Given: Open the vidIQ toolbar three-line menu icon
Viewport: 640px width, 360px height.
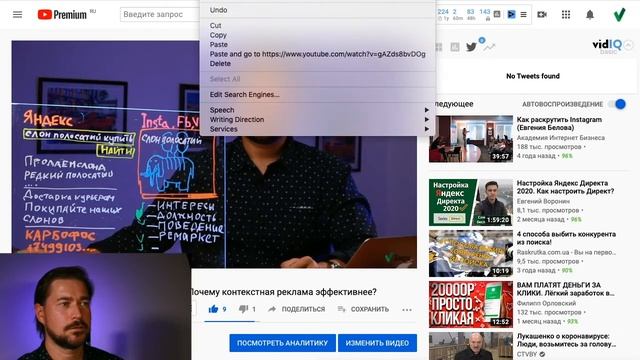Looking at the screenshot, I should click(523, 15).
